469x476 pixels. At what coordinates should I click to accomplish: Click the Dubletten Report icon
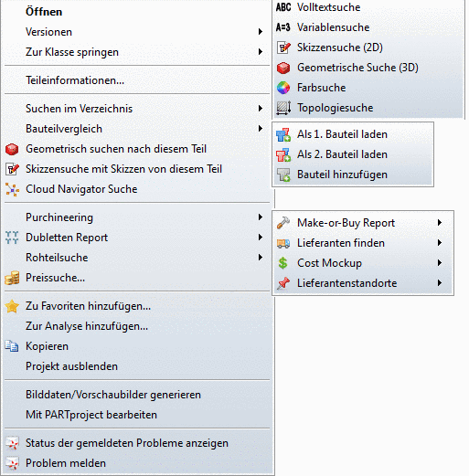coord(12,238)
